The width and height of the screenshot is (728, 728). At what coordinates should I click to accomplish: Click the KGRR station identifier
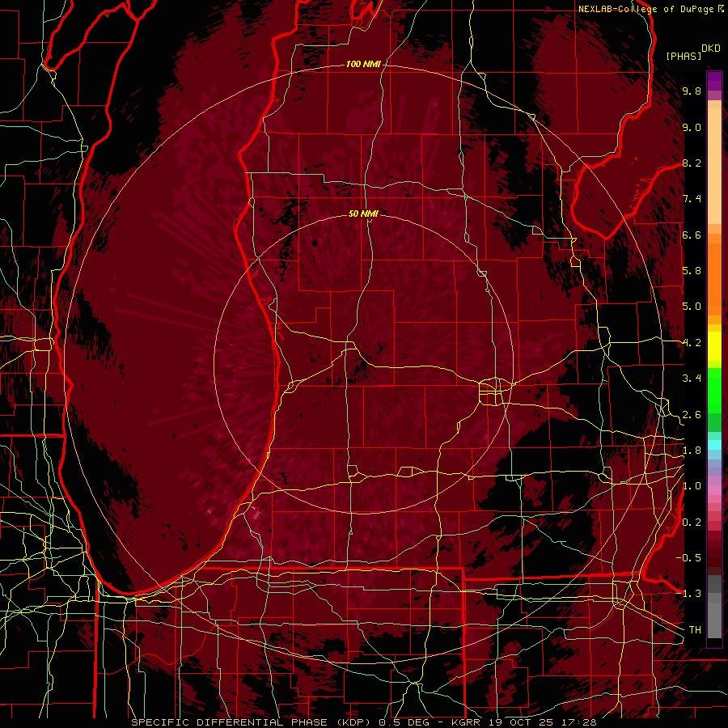[468, 722]
